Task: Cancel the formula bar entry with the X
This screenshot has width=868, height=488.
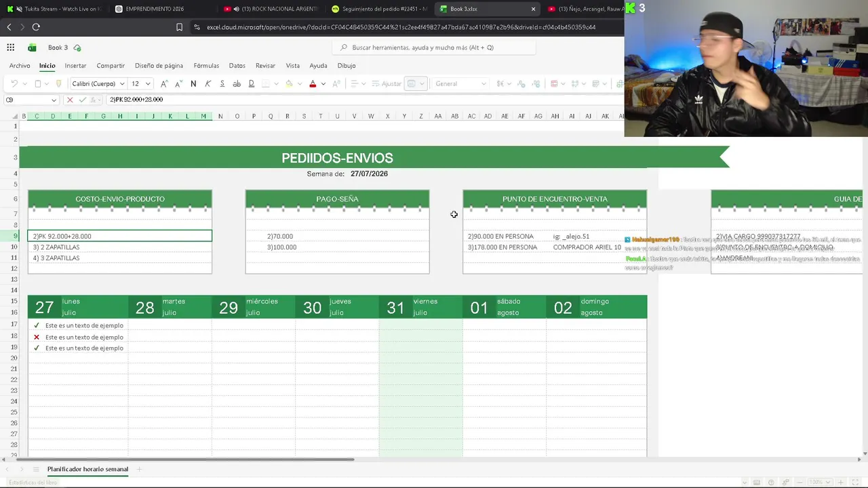Action: pos(69,100)
